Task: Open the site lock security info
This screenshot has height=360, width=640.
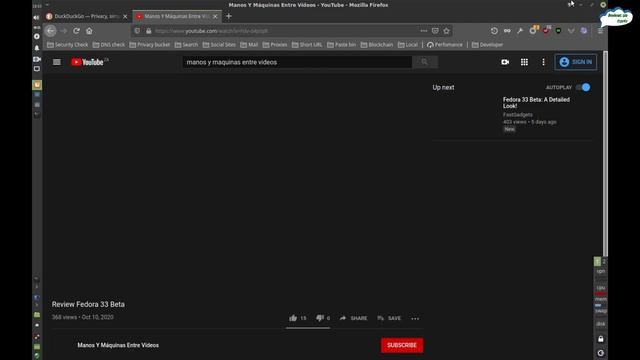Action: coord(149,31)
